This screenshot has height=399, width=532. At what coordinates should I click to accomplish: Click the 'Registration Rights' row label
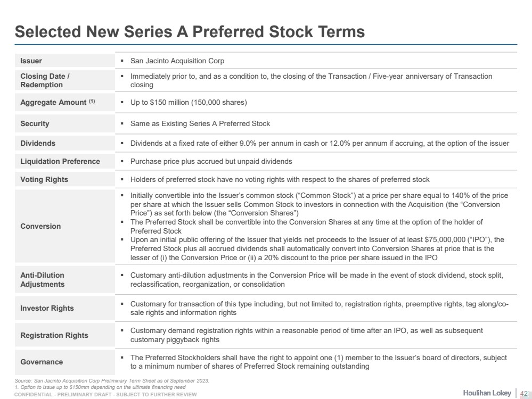coord(54,335)
